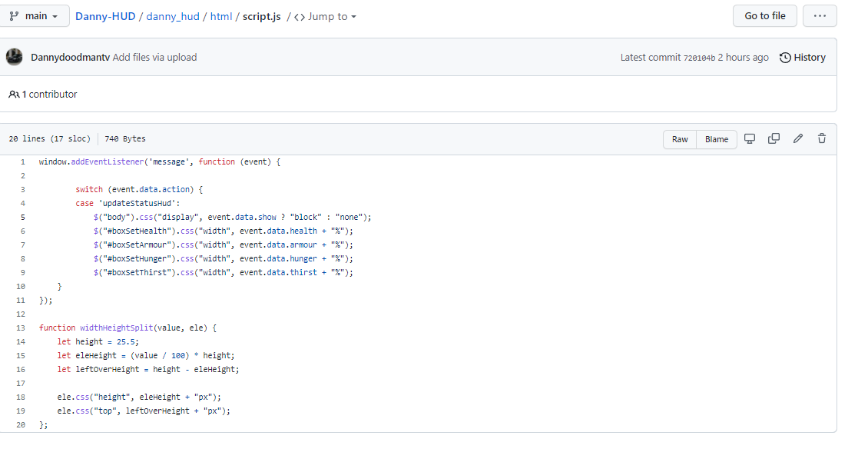The width and height of the screenshot is (868, 449).
Task: View the Raw file
Action: click(x=680, y=139)
